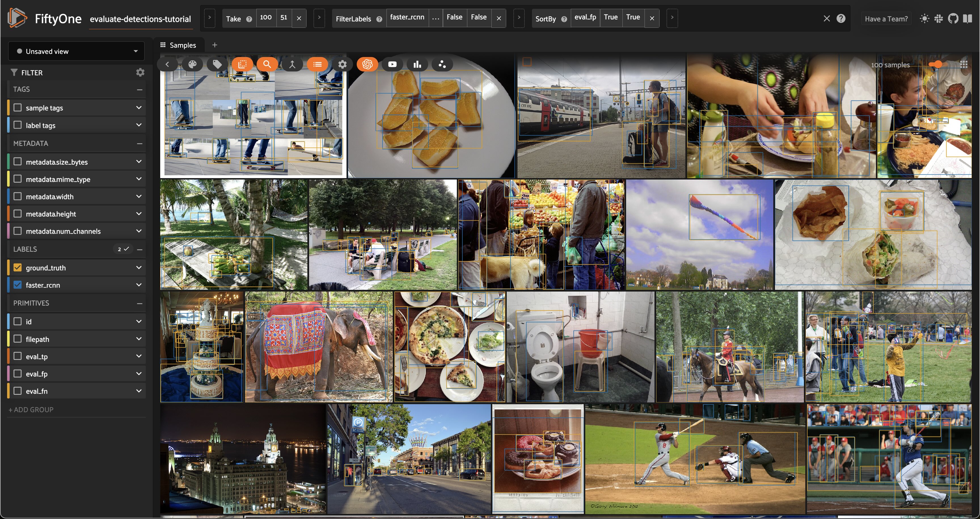The width and height of the screenshot is (980, 519).
Task: Expand the metadata.width filter chevron
Action: coord(139,197)
